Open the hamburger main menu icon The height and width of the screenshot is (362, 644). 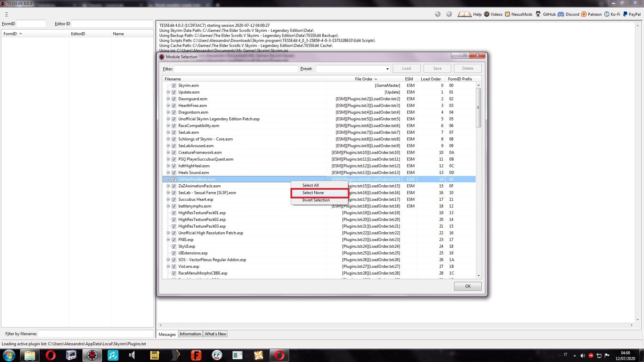6,14
